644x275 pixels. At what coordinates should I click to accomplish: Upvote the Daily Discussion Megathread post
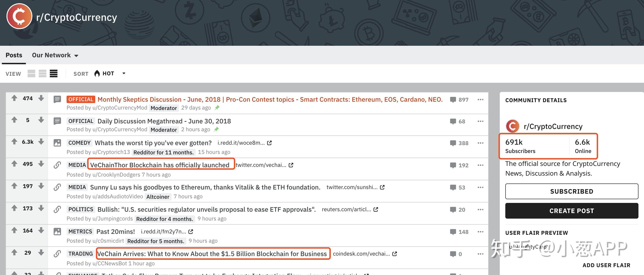point(14,120)
